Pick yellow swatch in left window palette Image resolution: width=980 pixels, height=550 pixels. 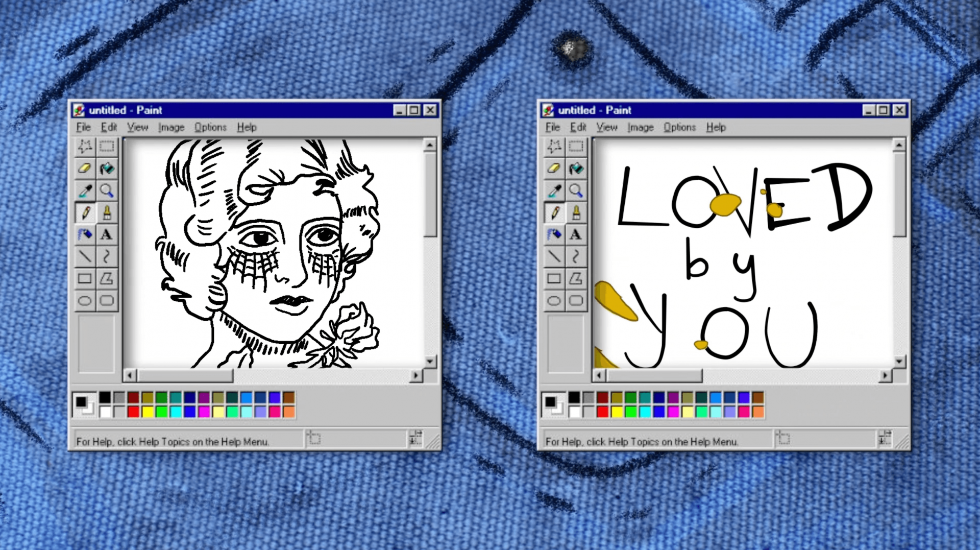pyautogui.click(x=148, y=412)
